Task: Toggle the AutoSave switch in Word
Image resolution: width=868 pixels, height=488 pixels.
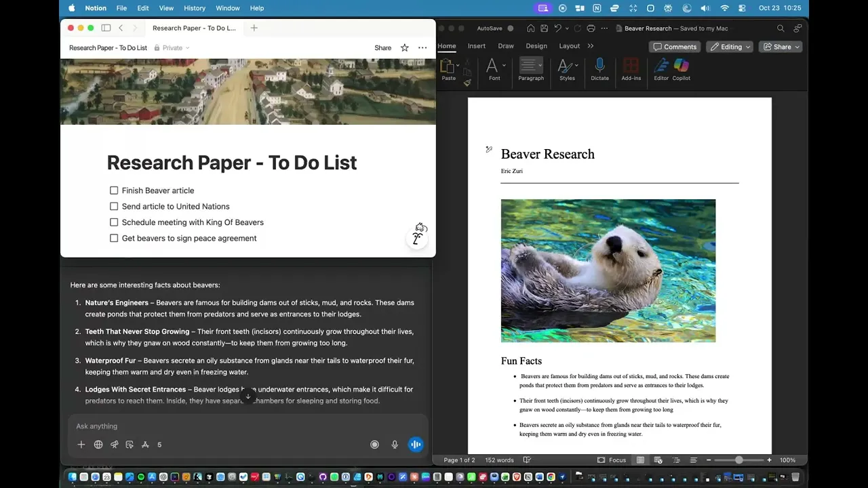Action: point(511,28)
